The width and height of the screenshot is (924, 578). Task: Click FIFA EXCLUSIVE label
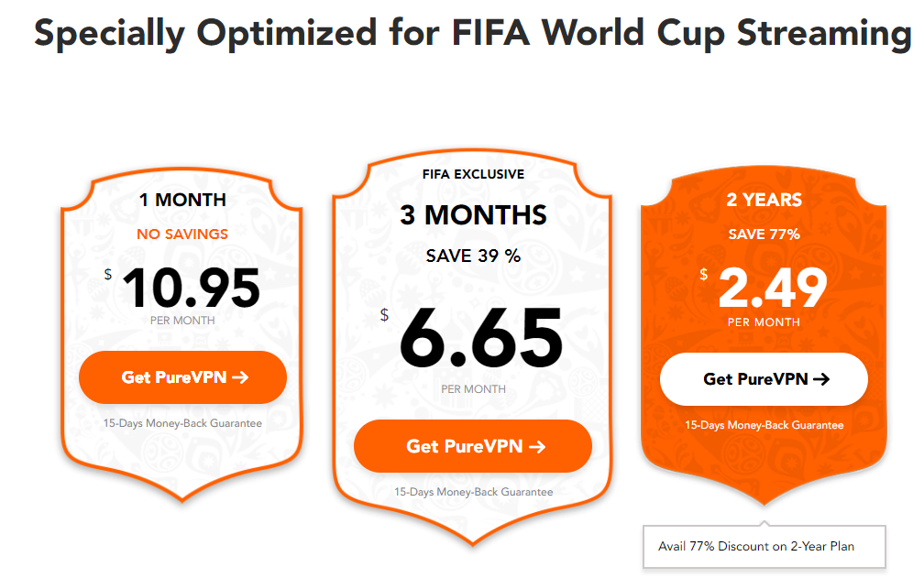(x=473, y=174)
